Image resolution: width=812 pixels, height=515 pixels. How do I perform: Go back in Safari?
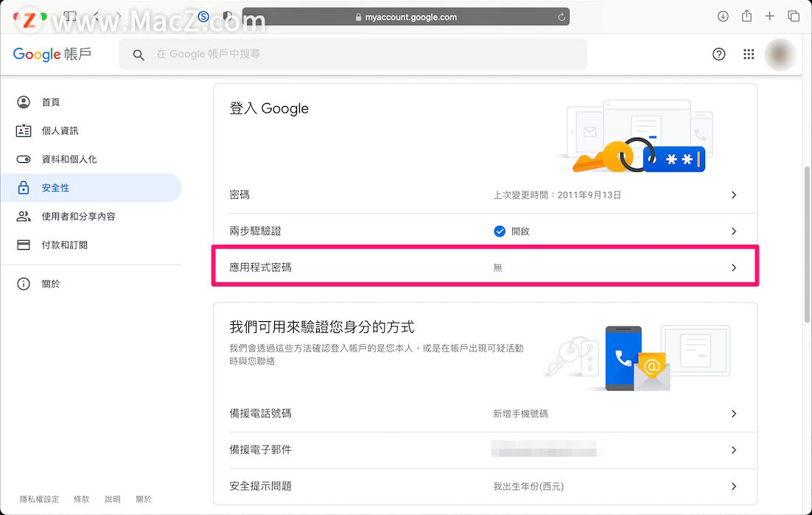tap(97, 16)
